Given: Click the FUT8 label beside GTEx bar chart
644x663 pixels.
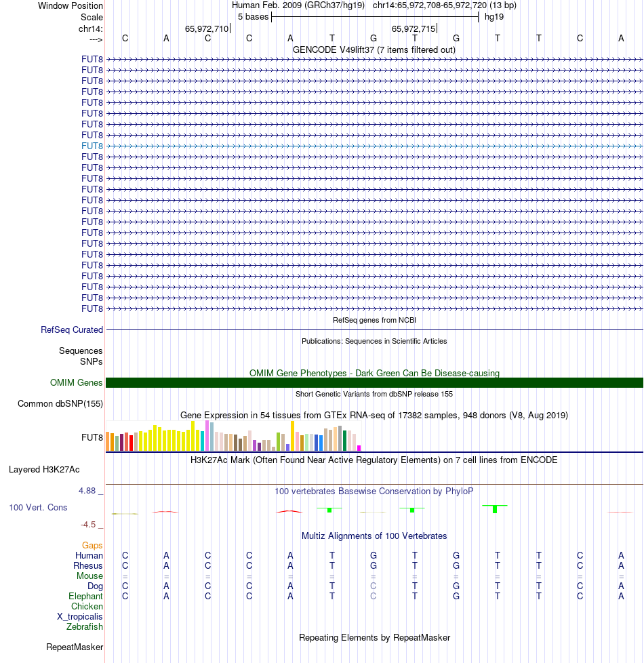Looking at the screenshot, I should pyautogui.click(x=92, y=438).
